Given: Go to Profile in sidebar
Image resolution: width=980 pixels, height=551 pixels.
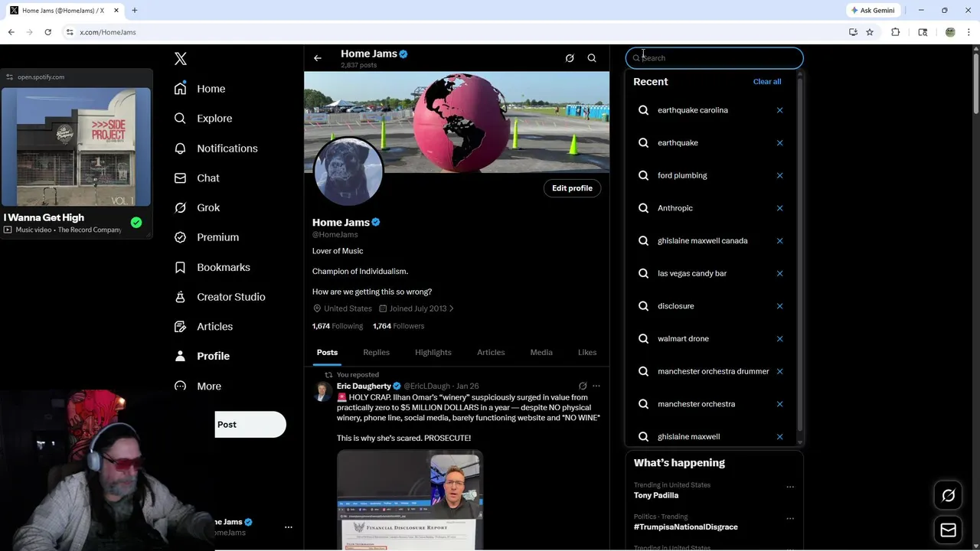Looking at the screenshot, I should click(x=201, y=356).
